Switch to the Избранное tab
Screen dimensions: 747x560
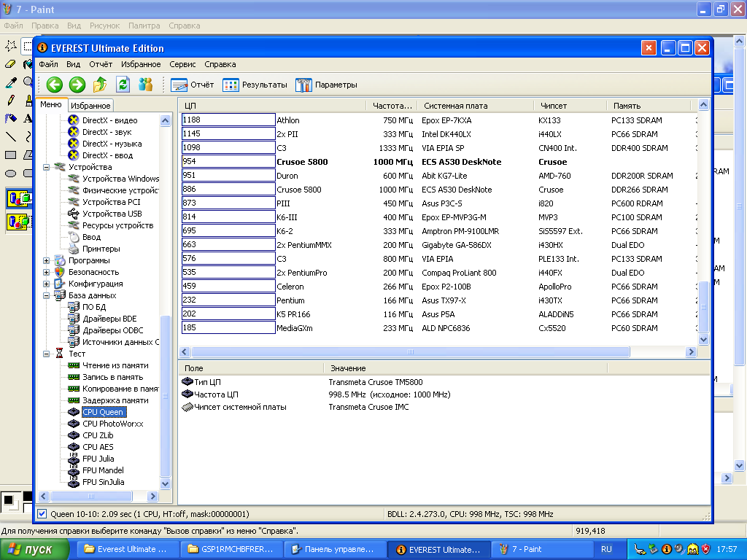click(90, 106)
